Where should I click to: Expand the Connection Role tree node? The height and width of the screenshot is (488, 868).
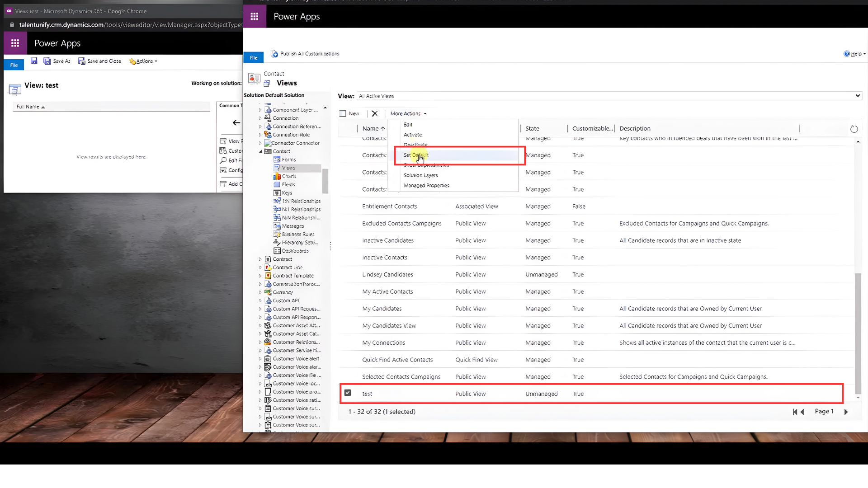[x=260, y=135]
